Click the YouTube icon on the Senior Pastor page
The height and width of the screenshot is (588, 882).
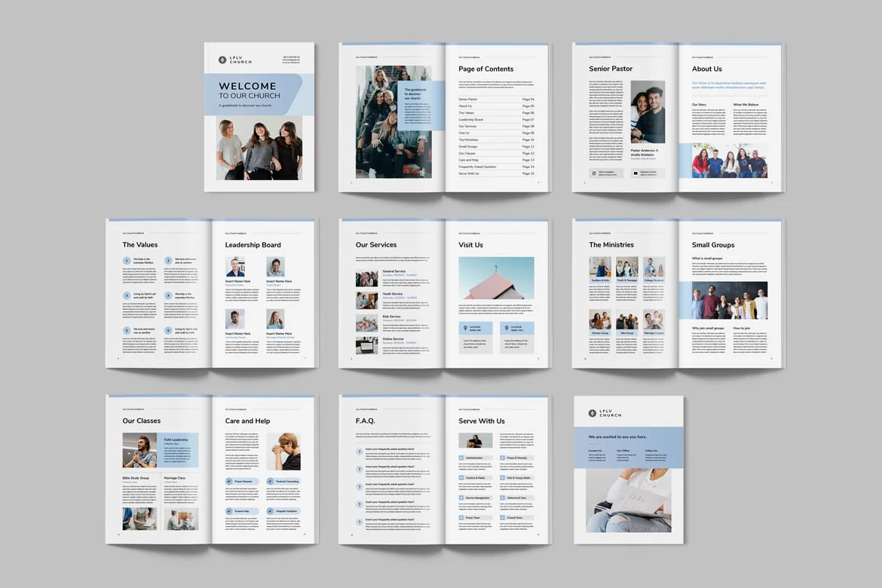pyautogui.click(x=635, y=173)
